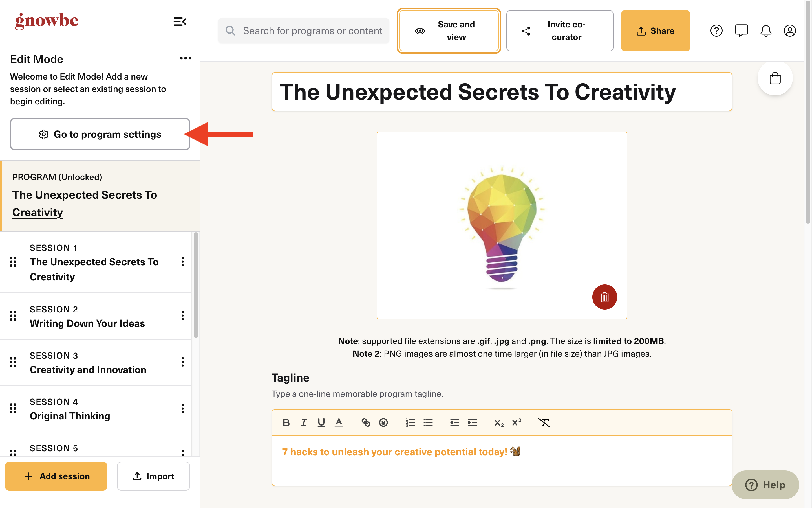Open Session 1 three-dot menu
Image resolution: width=812 pixels, height=508 pixels.
coord(182,262)
